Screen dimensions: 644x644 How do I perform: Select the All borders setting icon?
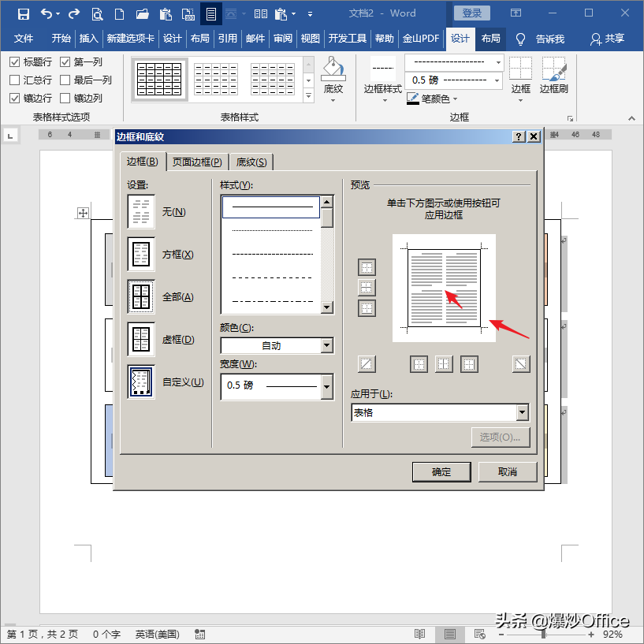pos(141,296)
